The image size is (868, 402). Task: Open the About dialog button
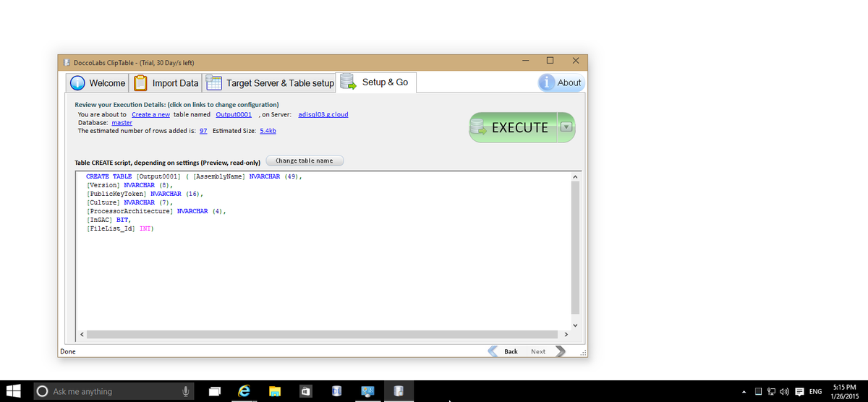click(561, 82)
